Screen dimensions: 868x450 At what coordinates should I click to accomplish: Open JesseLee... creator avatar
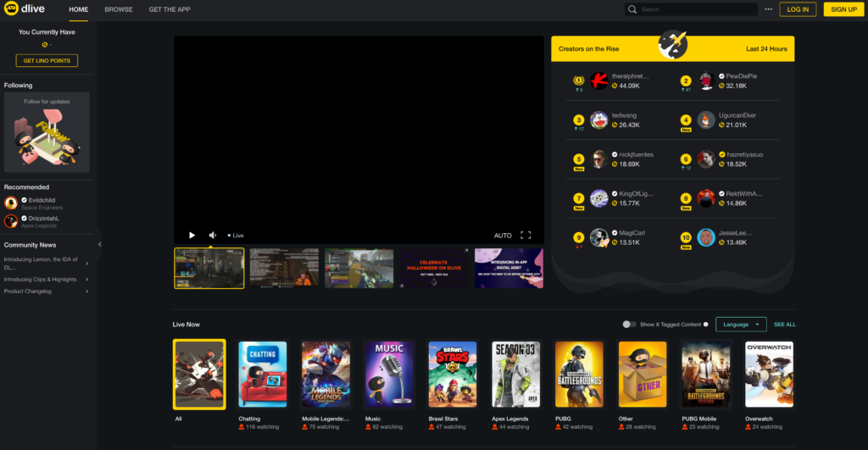[x=706, y=238]
